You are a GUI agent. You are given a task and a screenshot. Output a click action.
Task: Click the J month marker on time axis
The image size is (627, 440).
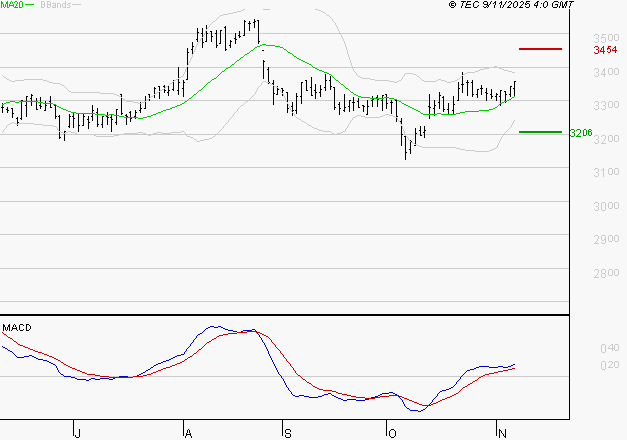coord(78,433)
